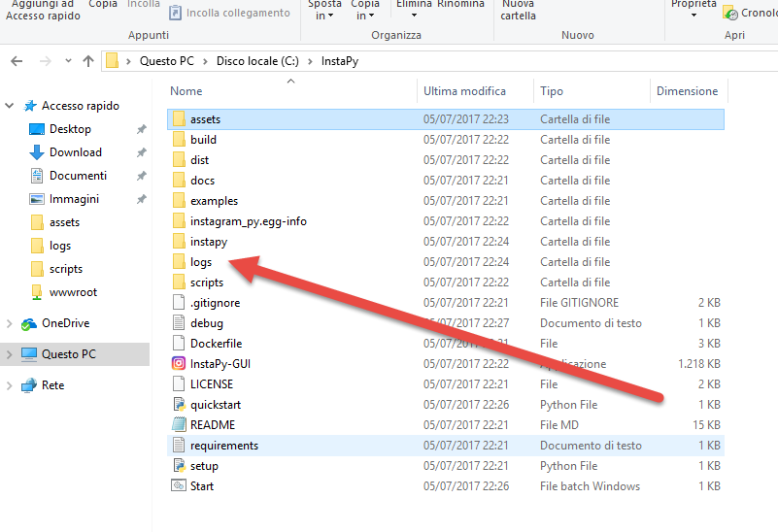Open the Sposta in dropdown
Screen dimensions: 778x532
[324, 10]
